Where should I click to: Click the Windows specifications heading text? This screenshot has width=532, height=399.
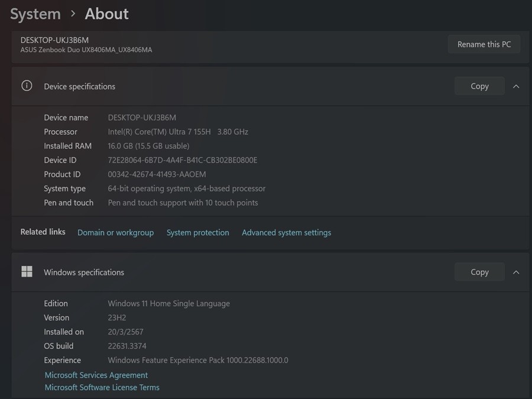(84, 273)
